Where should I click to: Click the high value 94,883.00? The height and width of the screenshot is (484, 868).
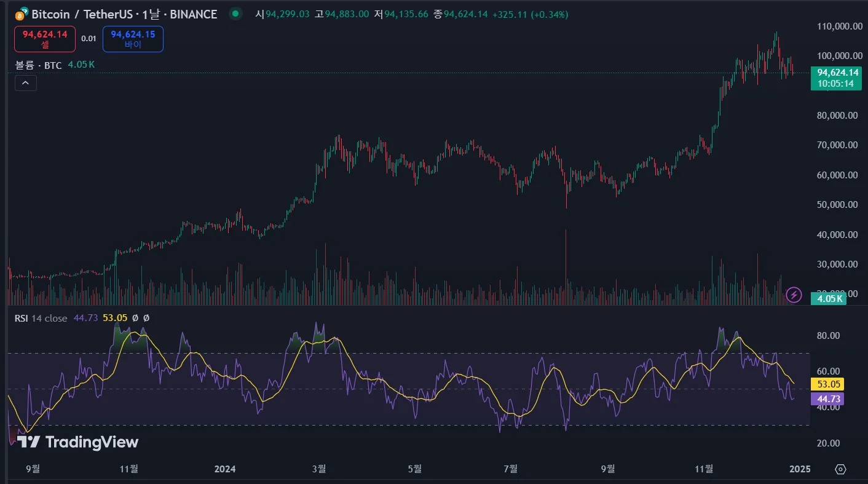347,14
